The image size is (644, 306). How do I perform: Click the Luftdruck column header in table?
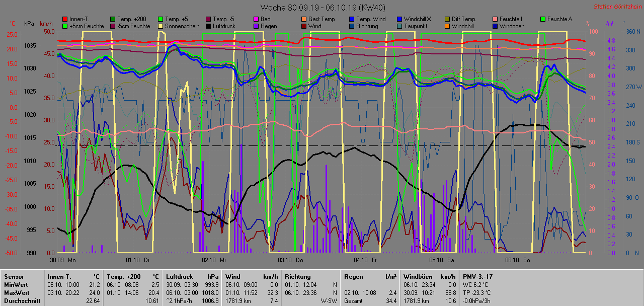pyautogui.click(x=179, y=276)
